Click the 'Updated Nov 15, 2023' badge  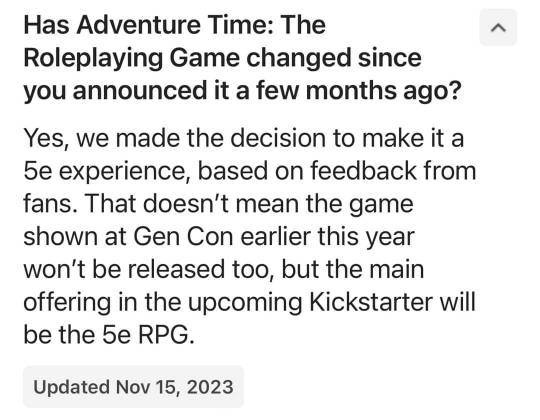coord(133,387)
